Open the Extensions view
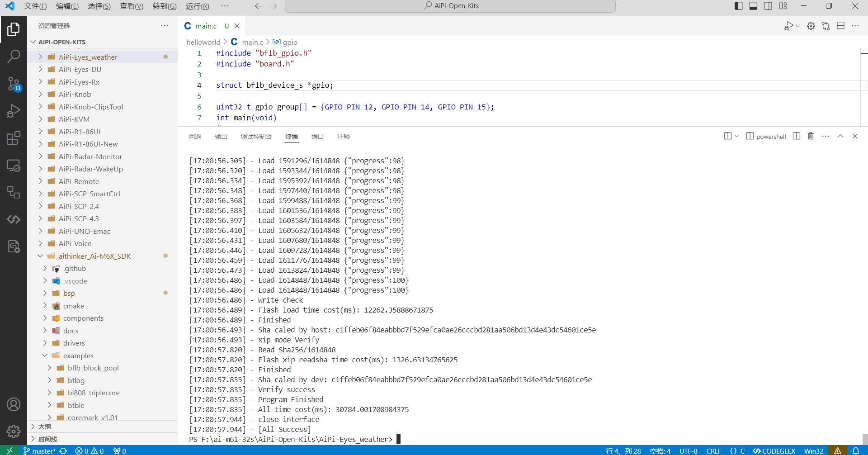This screenshot has height=455, width=868. click(14, 138)
